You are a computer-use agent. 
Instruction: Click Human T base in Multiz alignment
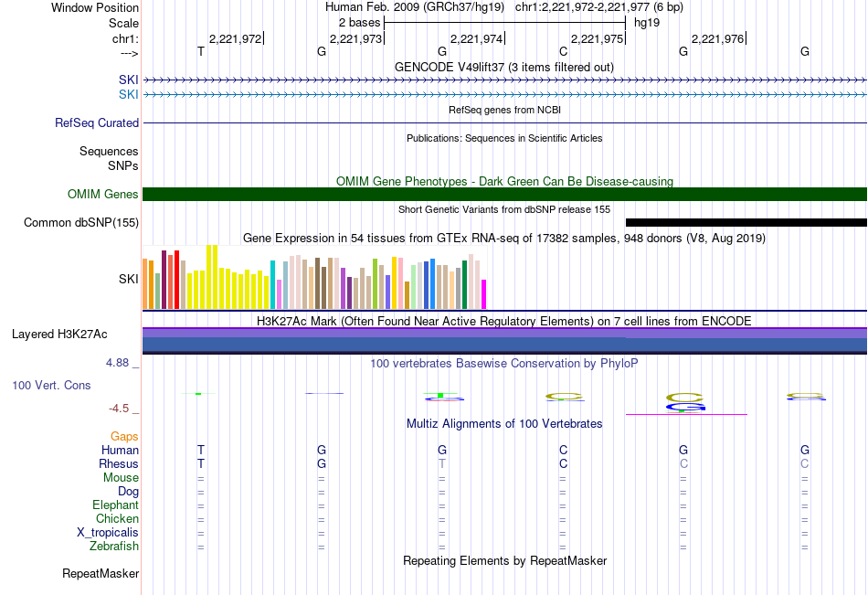point(201,450)
